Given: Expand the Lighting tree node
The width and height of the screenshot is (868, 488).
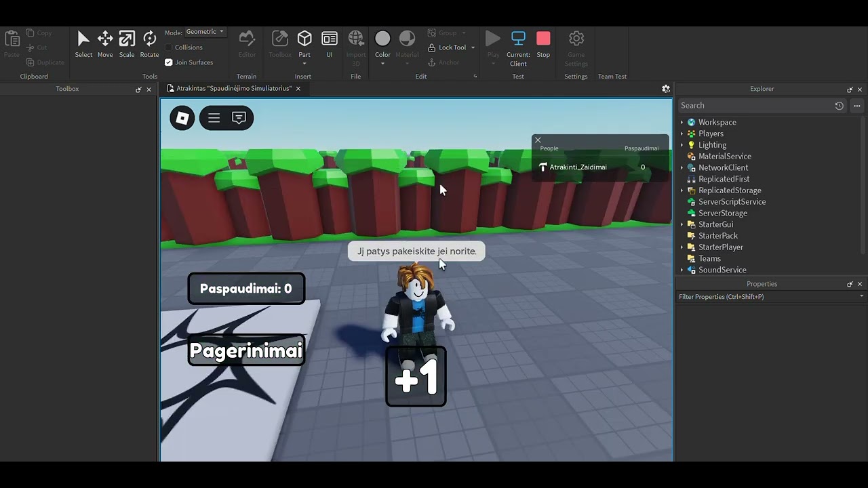Looking at the screenshot, I should click(x=682, y=145).
